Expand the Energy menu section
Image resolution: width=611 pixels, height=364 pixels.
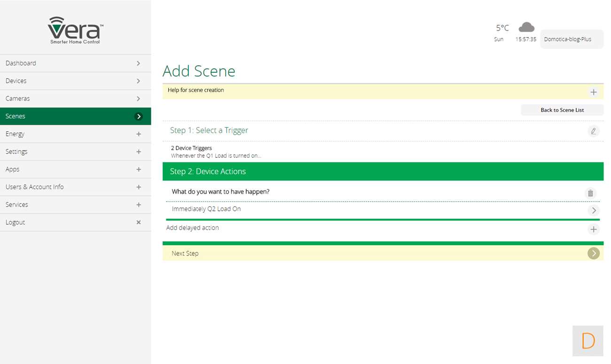point(138,134)
